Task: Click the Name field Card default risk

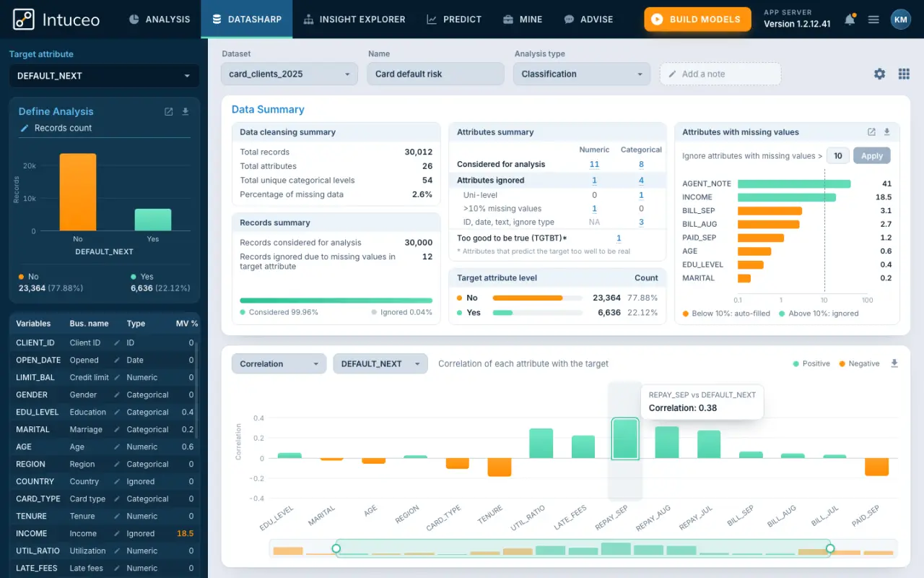Action: pyautogui.click(x=435, y=74)
